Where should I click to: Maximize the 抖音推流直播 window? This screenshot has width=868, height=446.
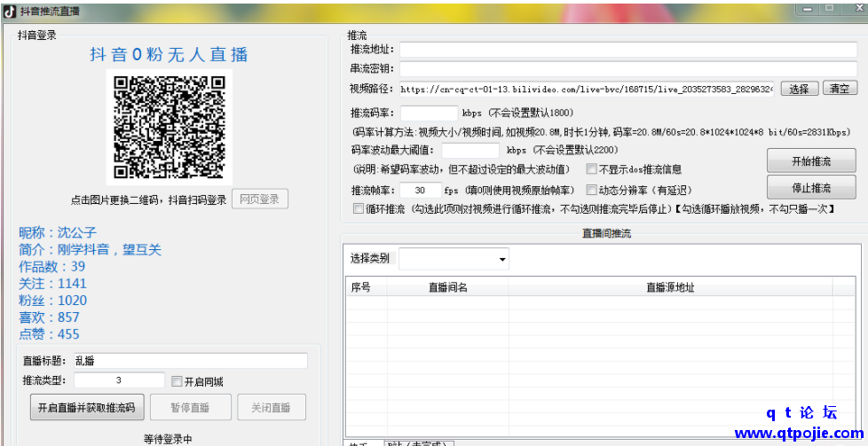coord(829,8)
